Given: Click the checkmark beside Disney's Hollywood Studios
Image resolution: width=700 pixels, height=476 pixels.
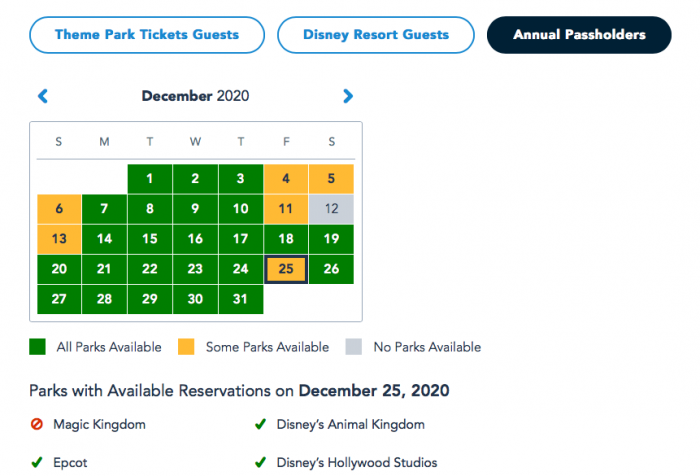Looking at the screenshot, I should pos(260,462).
